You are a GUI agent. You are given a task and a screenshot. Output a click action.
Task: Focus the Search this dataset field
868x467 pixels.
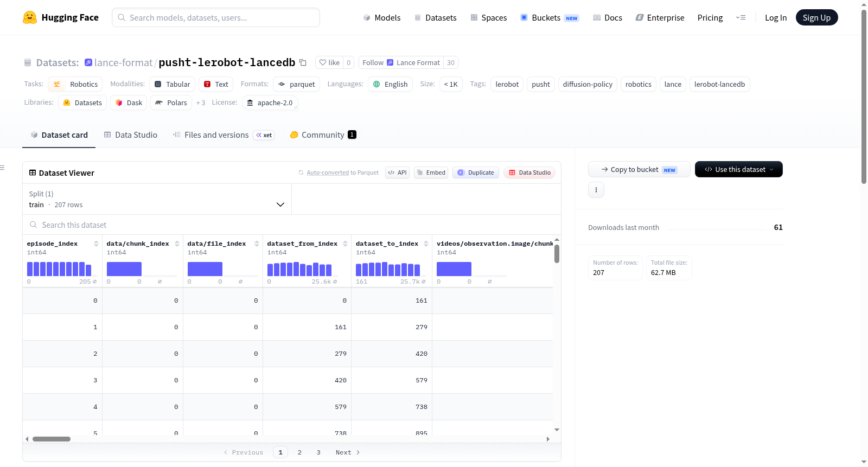click(x=292, y=225)
